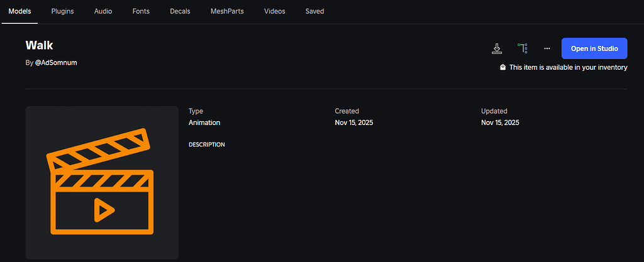Show the Saved tab
This screenshot has height=262, width=644.
[314, 11]
